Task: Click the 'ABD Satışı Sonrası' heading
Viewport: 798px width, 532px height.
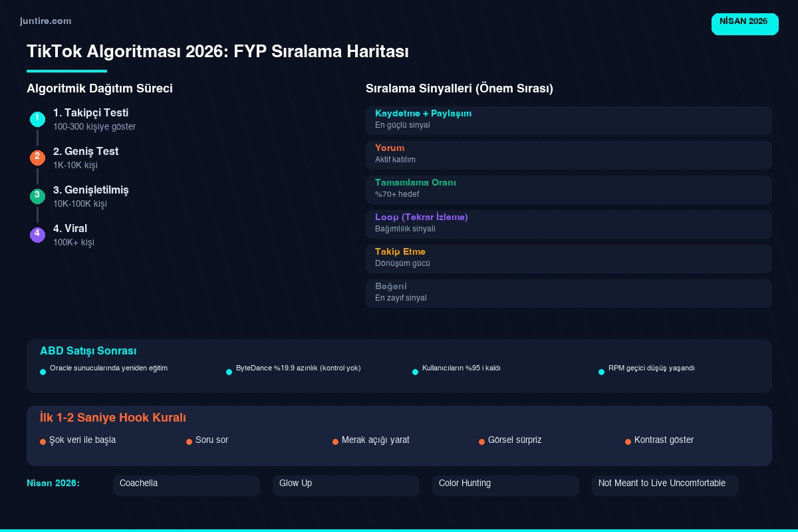Action: [88, 351]
